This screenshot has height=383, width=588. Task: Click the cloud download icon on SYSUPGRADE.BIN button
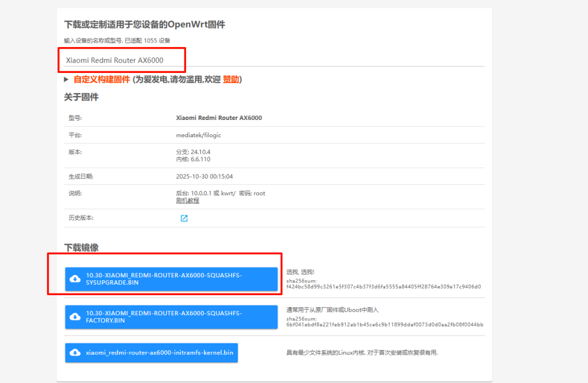75,279
